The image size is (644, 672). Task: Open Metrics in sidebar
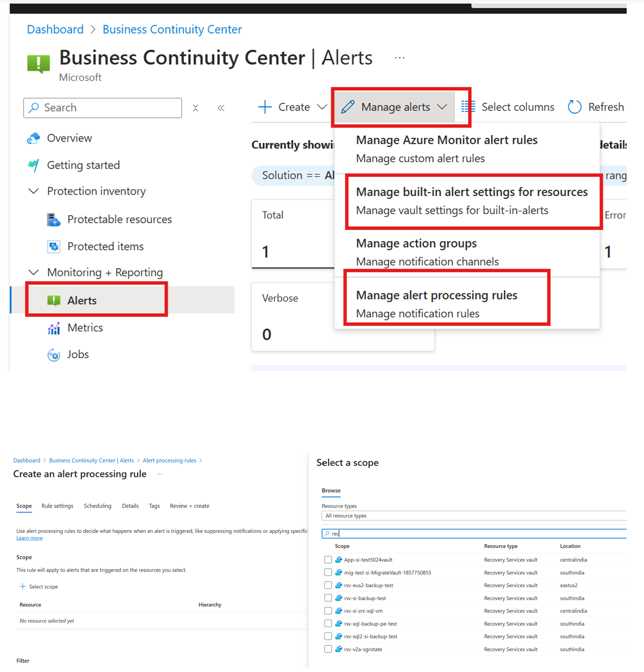coord(85,328)
